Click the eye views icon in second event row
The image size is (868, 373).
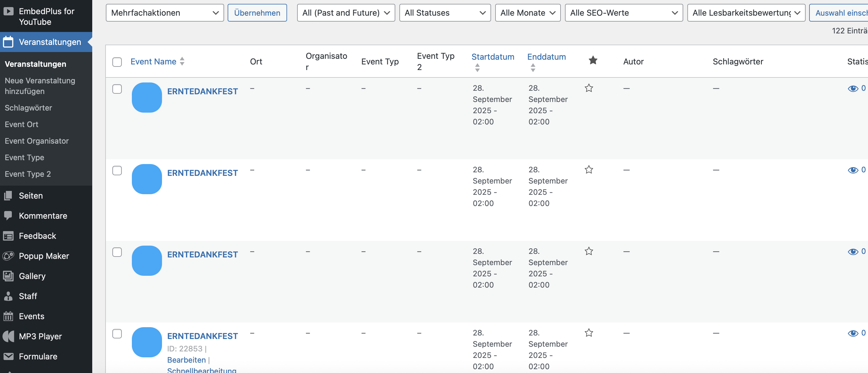coord(853,170)
